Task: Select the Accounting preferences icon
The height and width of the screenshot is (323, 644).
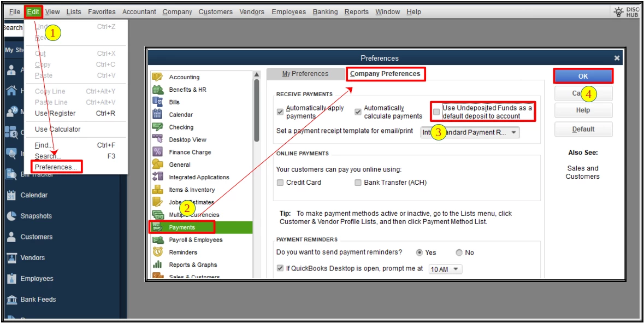Action: (x=158, y=77)
